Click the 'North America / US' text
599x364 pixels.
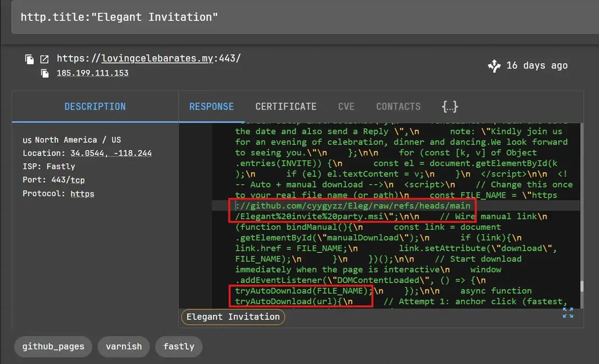tap(78, 140)
